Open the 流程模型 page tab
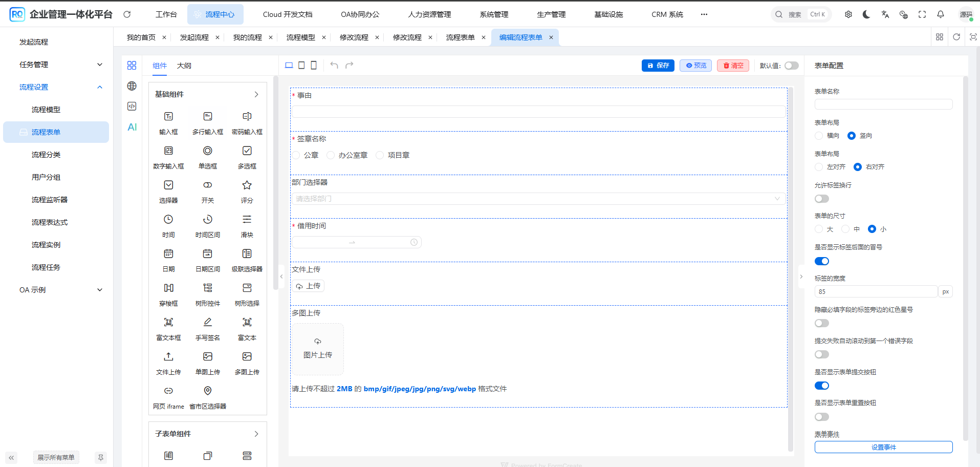The width and height of the screenshot is (980, 467). point(301,37)
